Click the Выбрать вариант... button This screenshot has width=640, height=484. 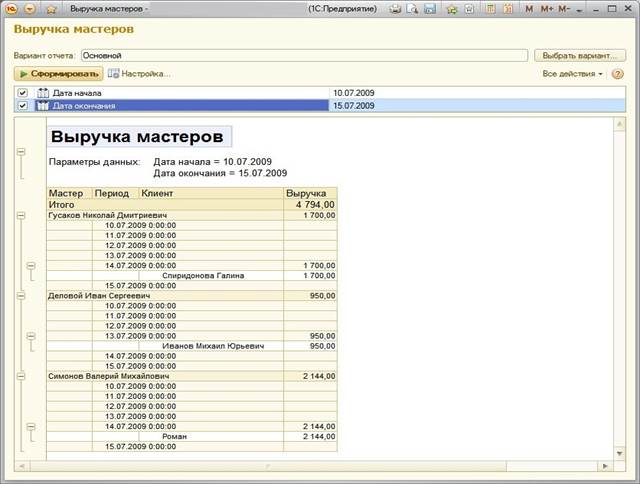[x=580, y=56]
